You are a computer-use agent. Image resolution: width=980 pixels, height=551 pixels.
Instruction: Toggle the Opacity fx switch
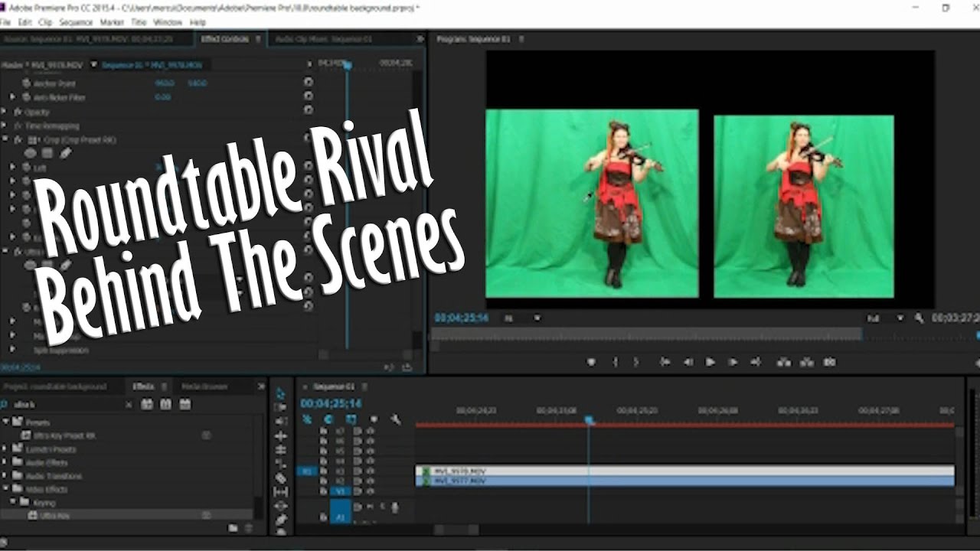(18, 112)
